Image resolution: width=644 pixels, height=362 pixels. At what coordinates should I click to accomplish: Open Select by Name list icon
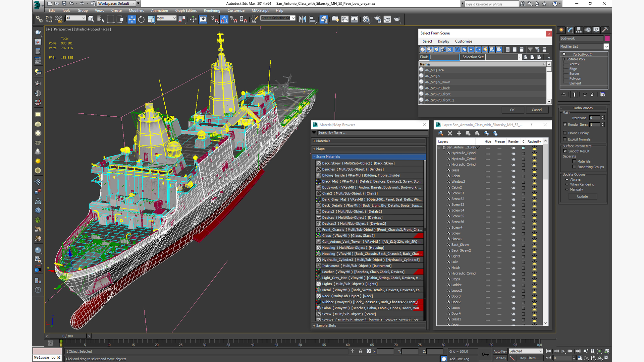pyautogui.click(x=100, y=19)
